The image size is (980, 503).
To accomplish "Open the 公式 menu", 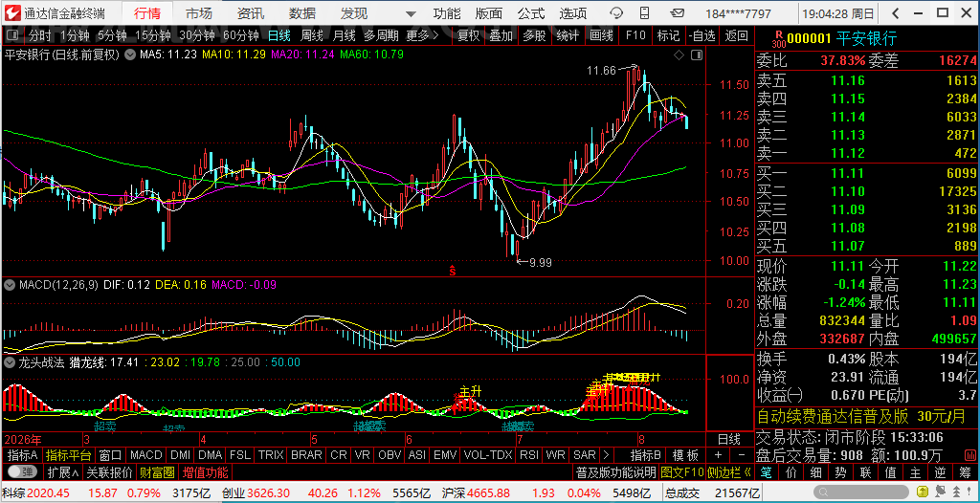I will coord(530,13).
